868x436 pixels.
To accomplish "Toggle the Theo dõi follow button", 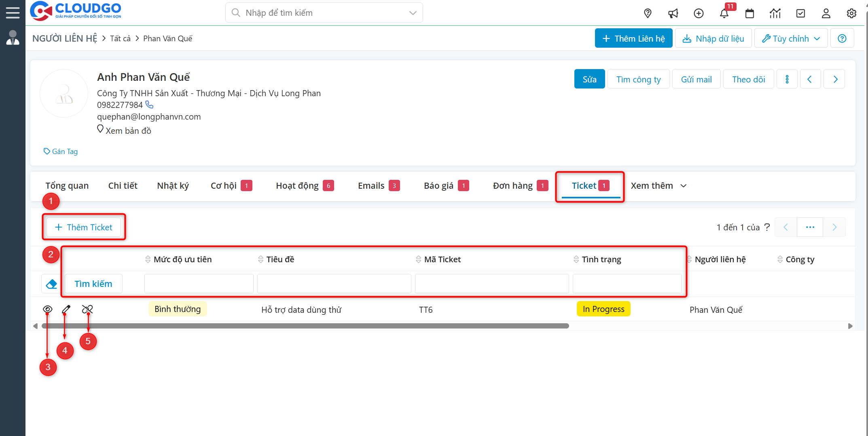I will pyautogui.click(x=748, y=79).
